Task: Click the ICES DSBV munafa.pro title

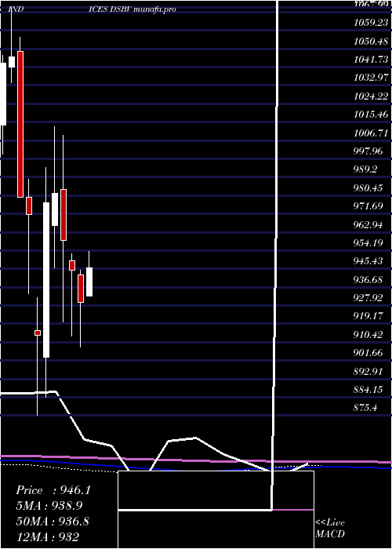Action: [x=132, y=9]
